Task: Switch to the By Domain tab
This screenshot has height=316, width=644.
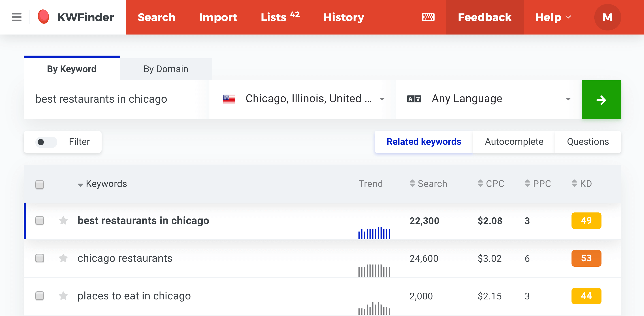Action: pyautogui.click(x=166, y=69)
